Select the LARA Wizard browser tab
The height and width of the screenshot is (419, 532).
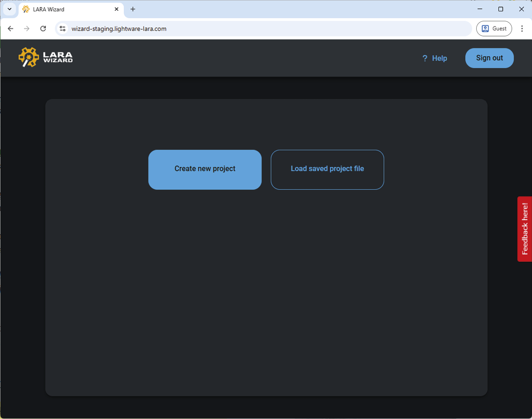tap(66, 9)
